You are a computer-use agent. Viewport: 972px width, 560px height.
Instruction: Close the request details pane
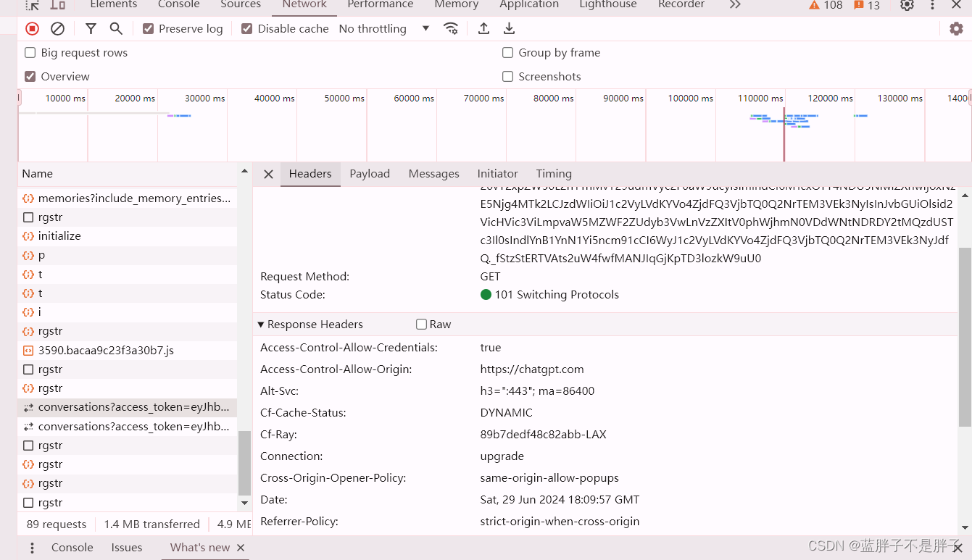(268, 174)
